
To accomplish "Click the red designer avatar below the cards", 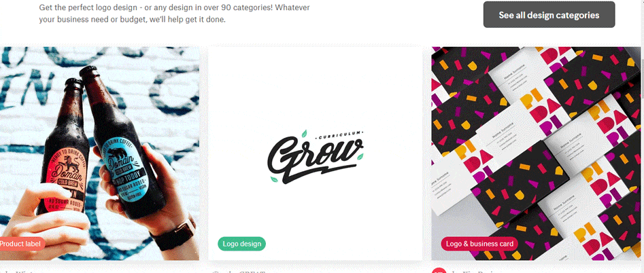I will (439, 271).
